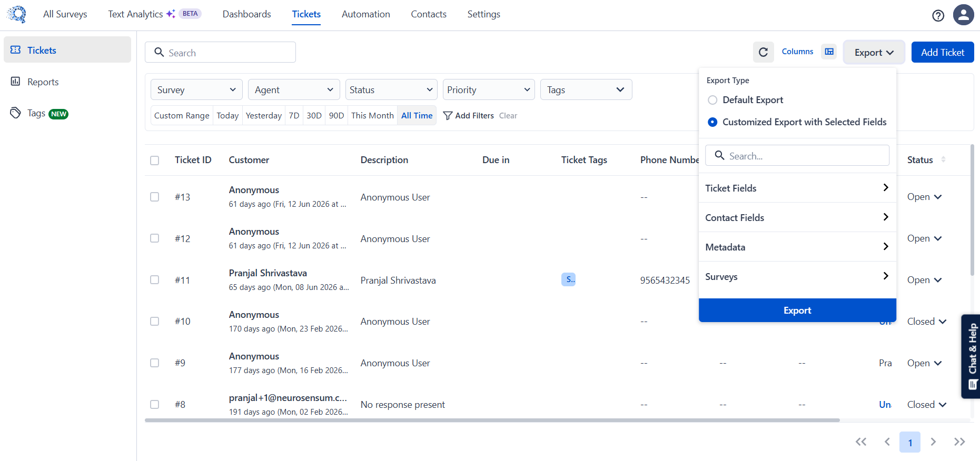Click the S.. tag badge on ticket #11
Screen dimensions: 980x461
pos(569,279)
